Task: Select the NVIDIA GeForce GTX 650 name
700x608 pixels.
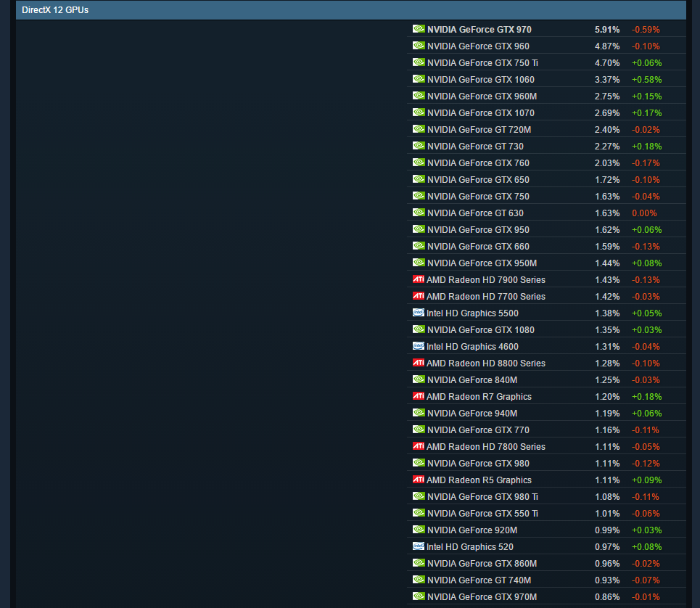Action: click(478, 180)
